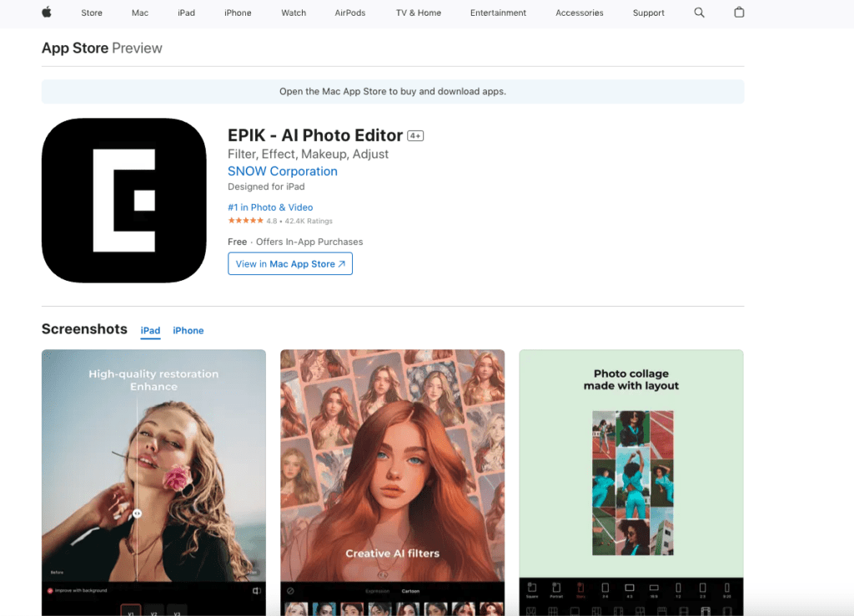The height and width of the screenshot is (616, 854).
Task: Open the Watch menu
Action: click(x=294, y=13)
